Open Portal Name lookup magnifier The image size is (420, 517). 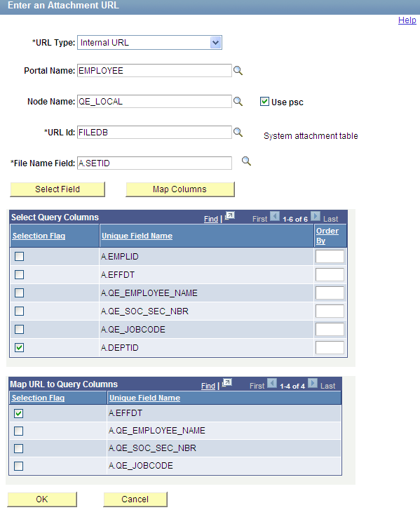[x=238, y=71]
